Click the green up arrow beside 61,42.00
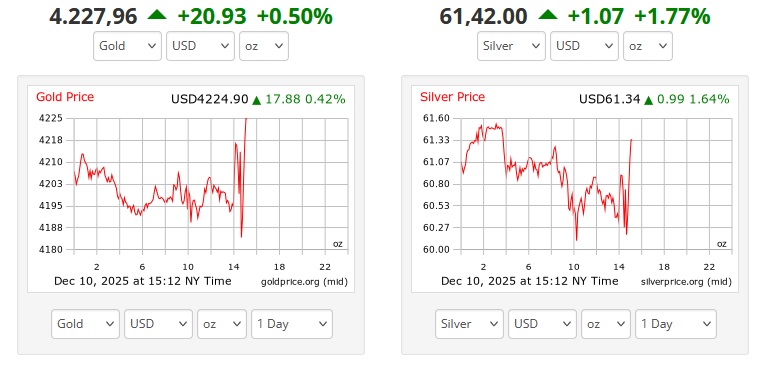The height and width of the screenshot is (369, 760). tap(548, 15)
